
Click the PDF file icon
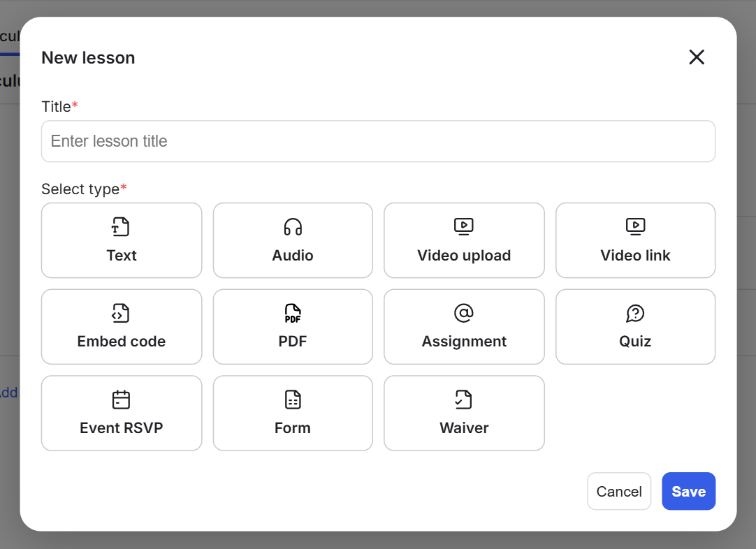(x=293, y=313)
